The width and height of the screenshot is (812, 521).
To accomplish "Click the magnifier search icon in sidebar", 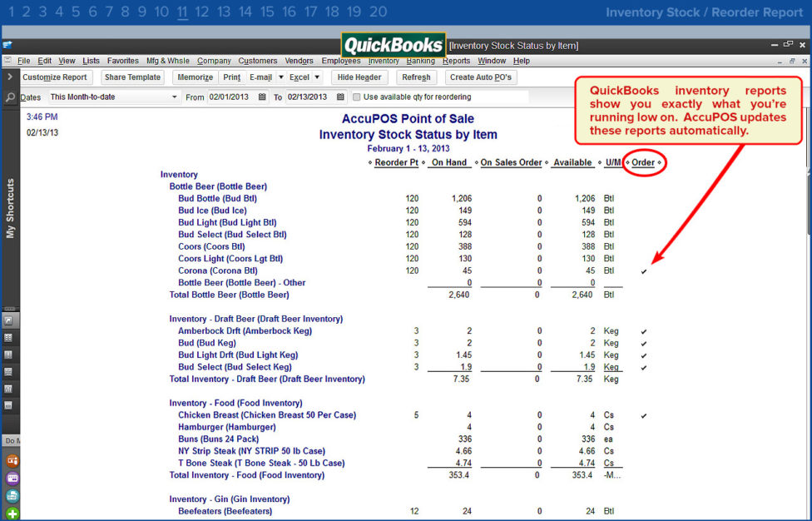I will pos(10,97).
